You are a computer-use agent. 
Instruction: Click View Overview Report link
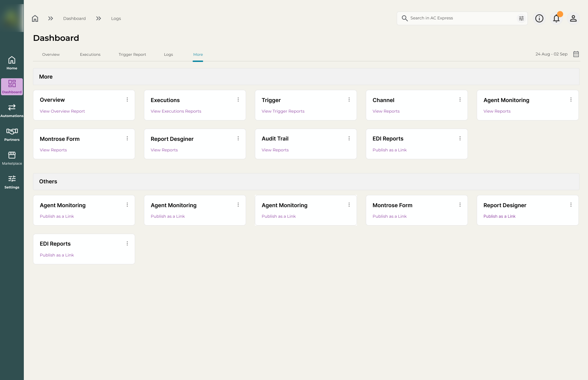62,111
